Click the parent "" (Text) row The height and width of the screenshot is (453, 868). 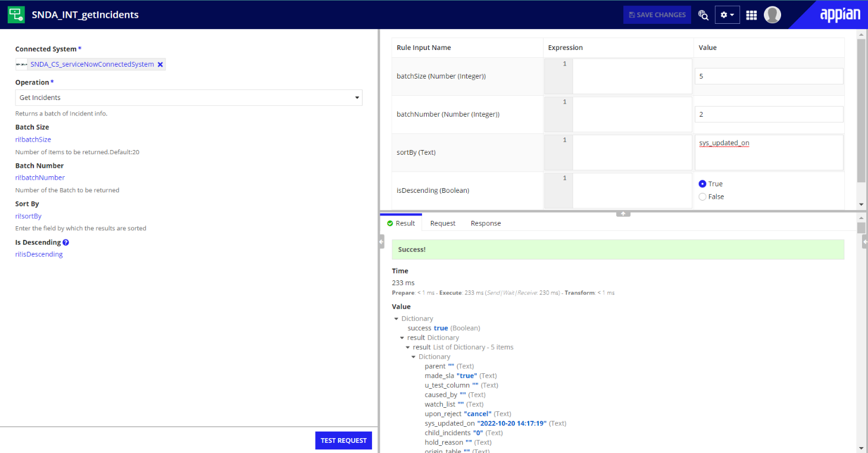[449, 366]
